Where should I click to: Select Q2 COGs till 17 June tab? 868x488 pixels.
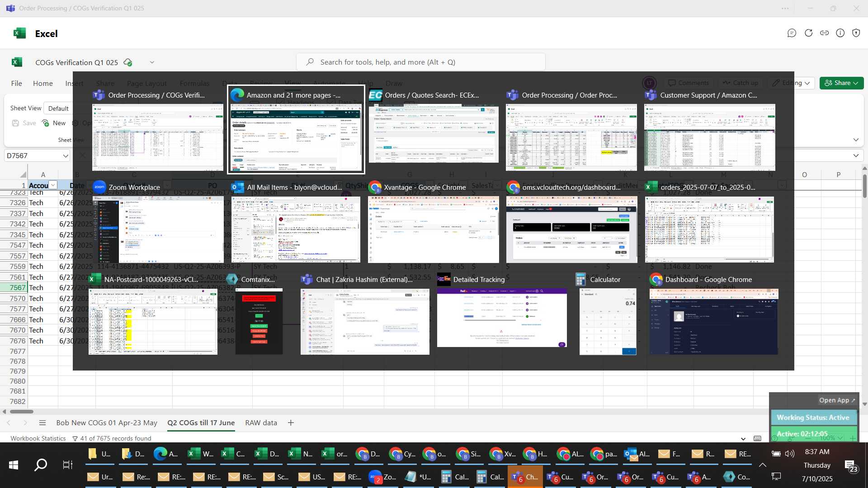click(x=201, y=423)
